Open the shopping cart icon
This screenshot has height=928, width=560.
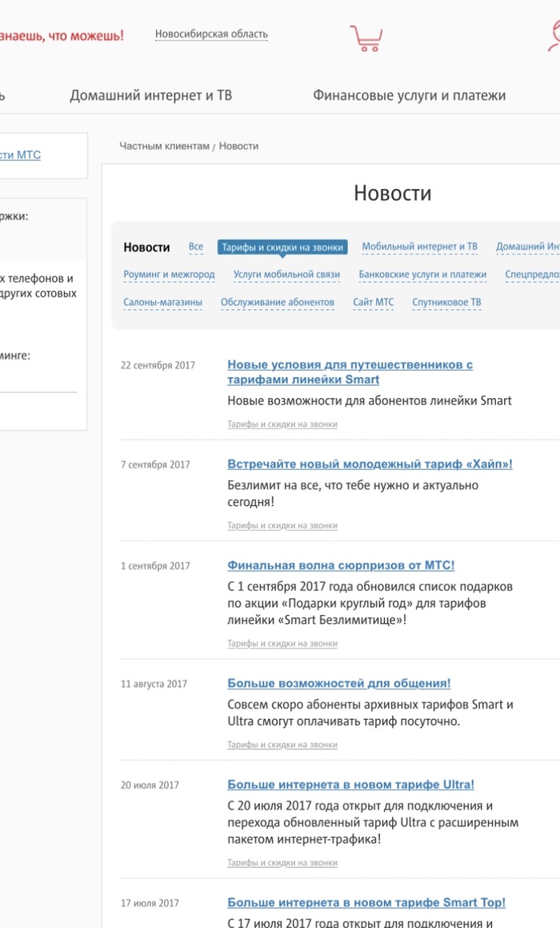pos(366,38)
